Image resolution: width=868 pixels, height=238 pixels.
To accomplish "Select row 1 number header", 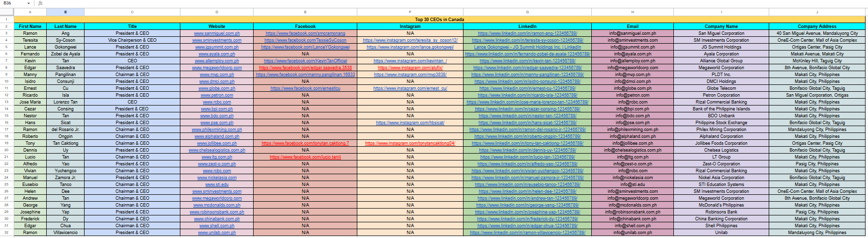I will click(x=7, y=20).
